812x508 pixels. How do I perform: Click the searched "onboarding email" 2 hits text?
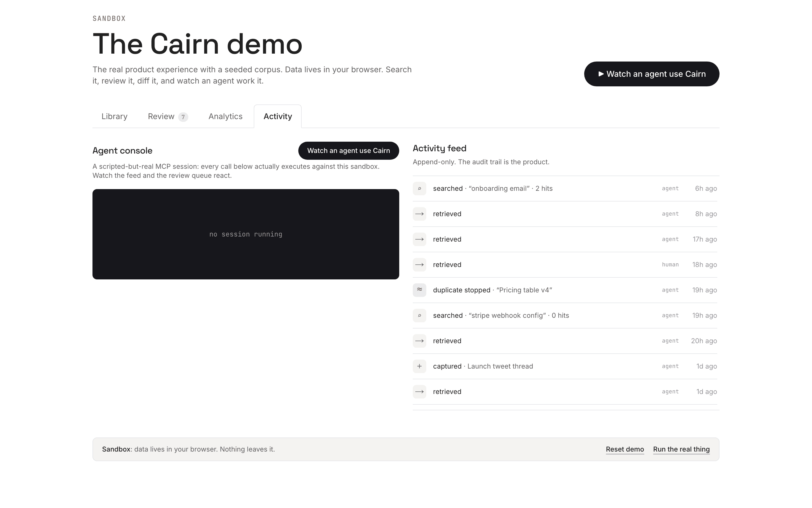[493, 189]
